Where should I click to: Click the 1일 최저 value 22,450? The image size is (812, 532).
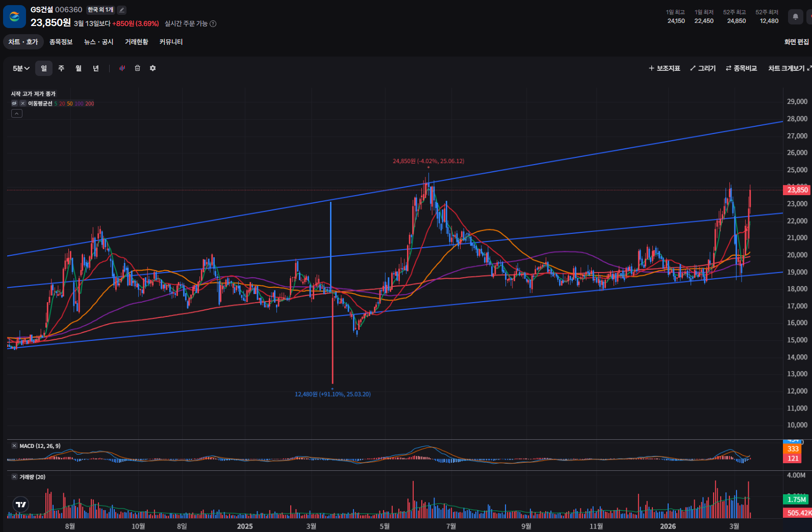704,21
